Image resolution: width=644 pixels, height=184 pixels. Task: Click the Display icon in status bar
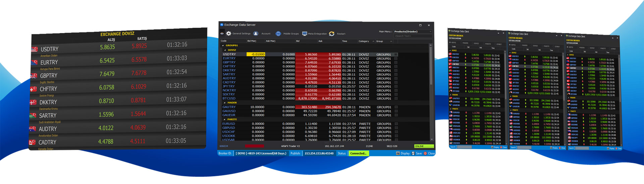coord(398,153)
